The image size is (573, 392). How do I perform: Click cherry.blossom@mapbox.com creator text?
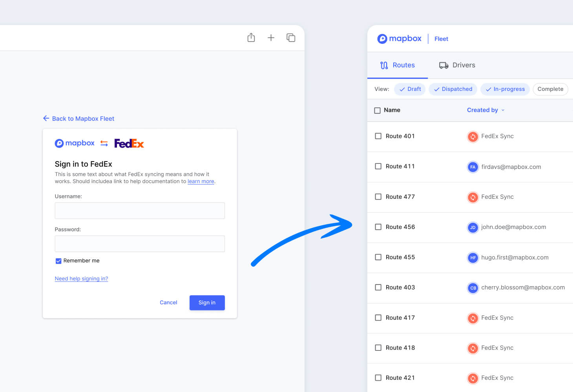click(x=523, y=287)
